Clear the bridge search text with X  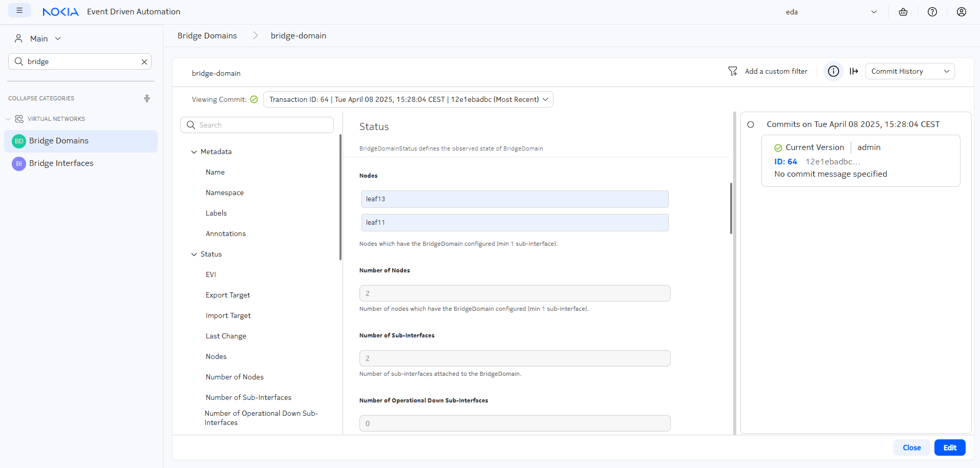pyautogui.click(x=144, y=62)
